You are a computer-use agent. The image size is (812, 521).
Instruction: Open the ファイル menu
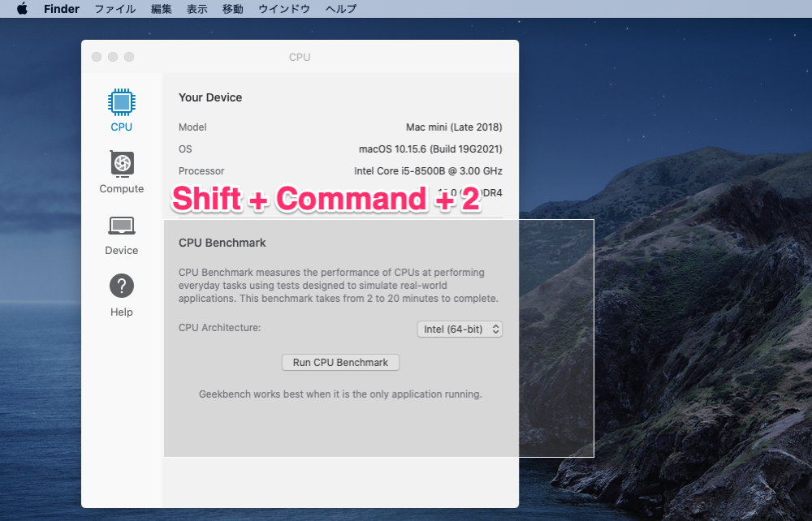(115, 9)
